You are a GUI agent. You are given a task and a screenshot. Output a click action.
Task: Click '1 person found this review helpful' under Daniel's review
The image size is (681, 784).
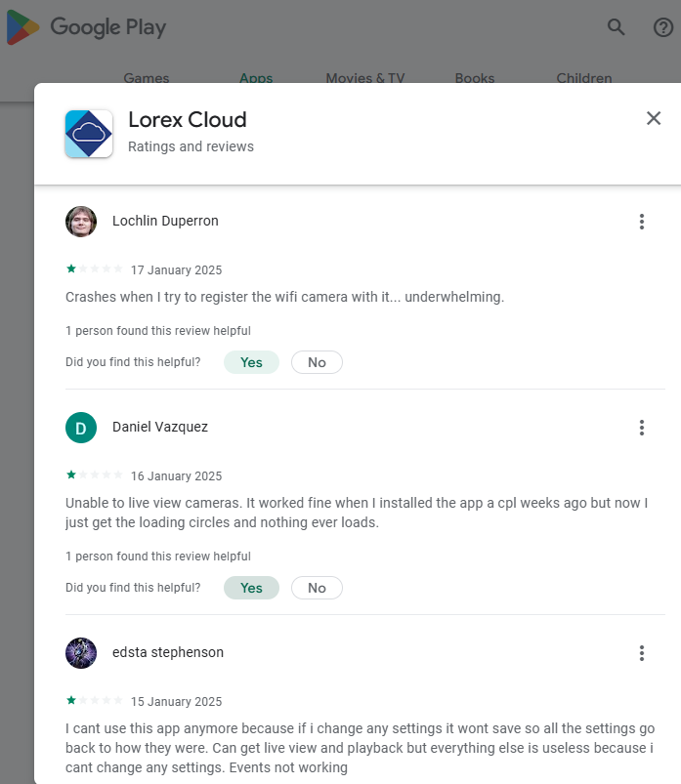pos(158,557)
